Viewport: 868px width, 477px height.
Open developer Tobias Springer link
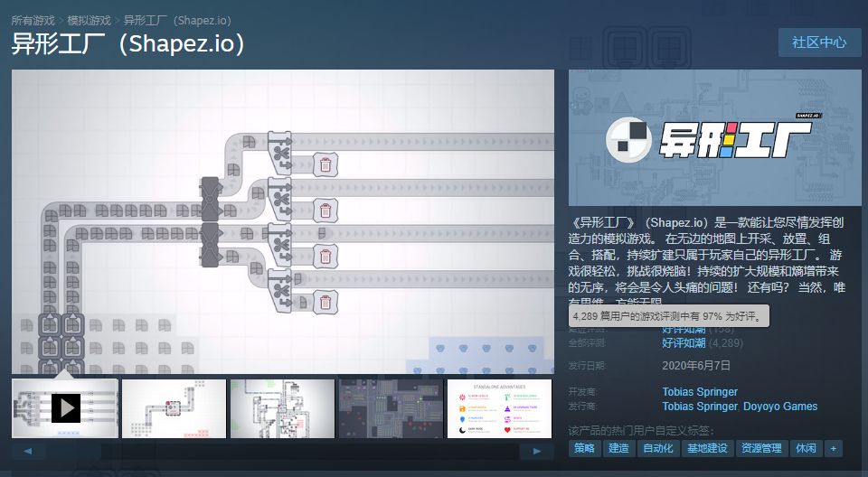tap(700, 392)
